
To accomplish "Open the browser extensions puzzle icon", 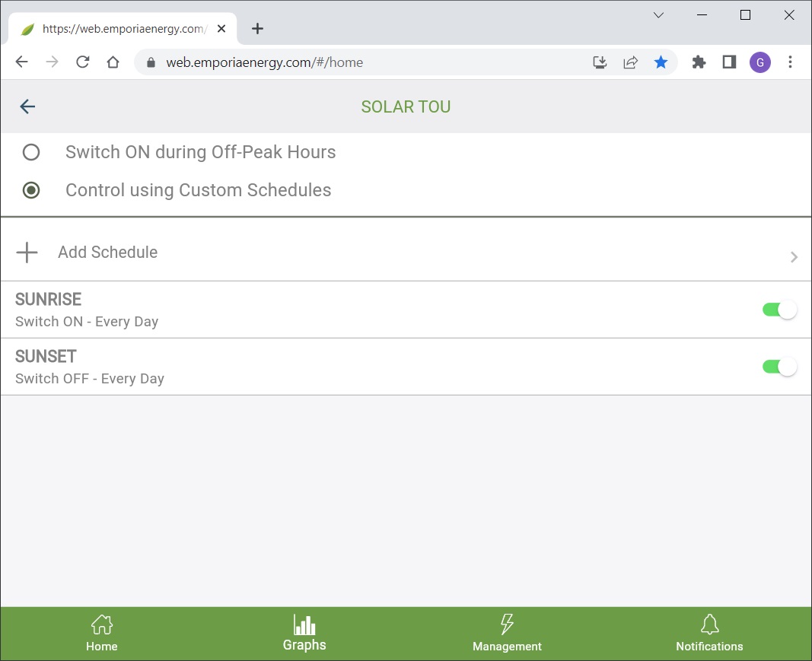I will tap(699, 62).
